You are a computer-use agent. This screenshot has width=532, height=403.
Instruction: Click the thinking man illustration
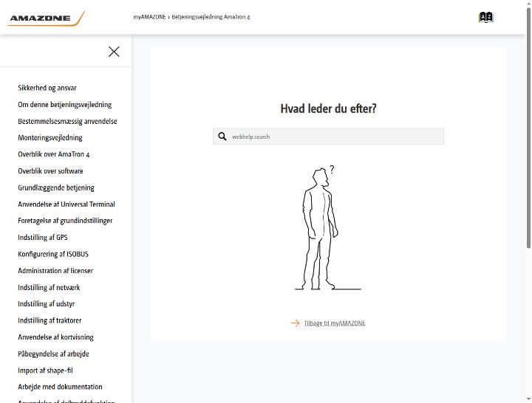coord(328,227)
